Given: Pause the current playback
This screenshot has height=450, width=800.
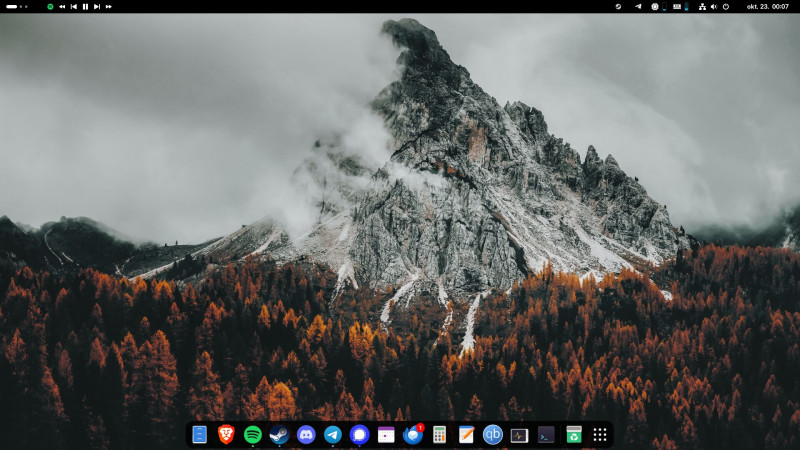Looking at the screenshot, I should pos(85,7).
